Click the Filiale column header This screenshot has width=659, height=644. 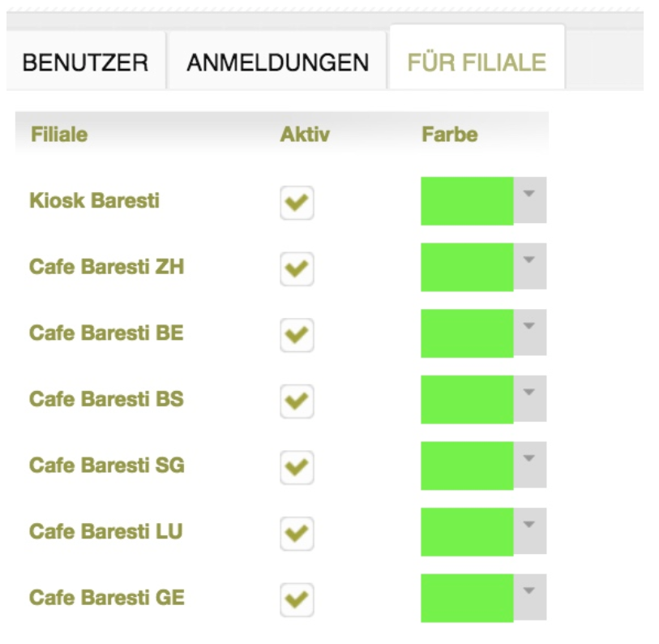pos(59,135)
